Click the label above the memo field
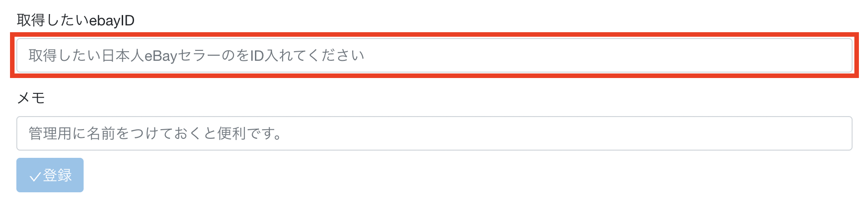Screen dimensions: 868x205 click(31, 98)
